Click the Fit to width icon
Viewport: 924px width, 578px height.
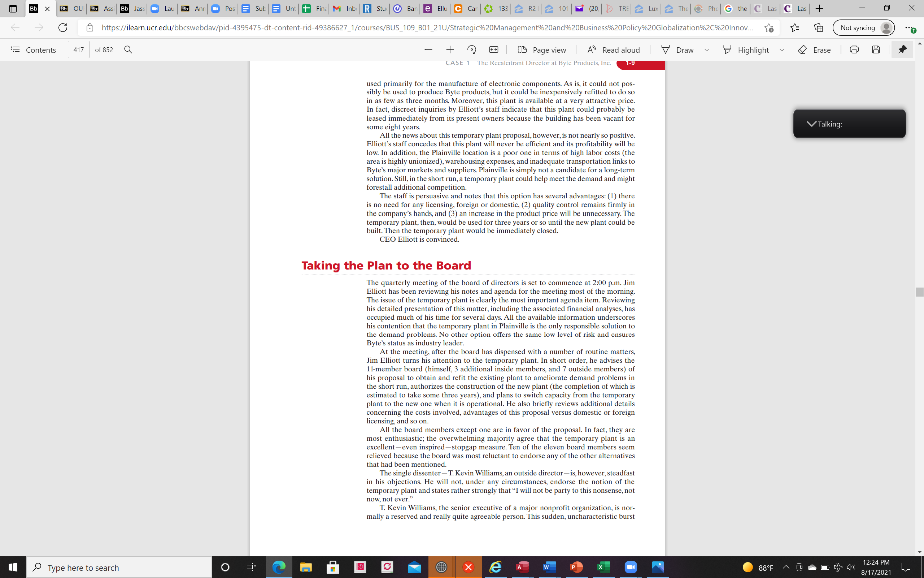pyautogui.click(x=493, y=50)
